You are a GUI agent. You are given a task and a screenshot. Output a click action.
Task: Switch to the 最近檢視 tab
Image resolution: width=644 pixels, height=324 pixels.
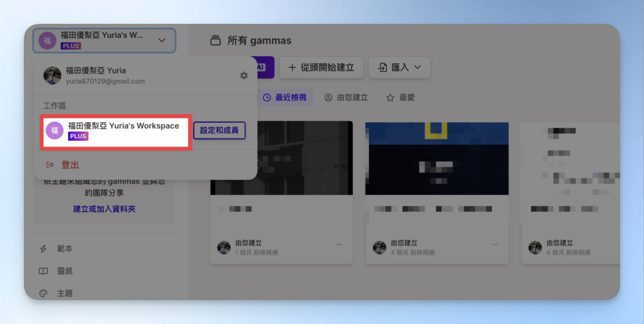coord(285,98)
